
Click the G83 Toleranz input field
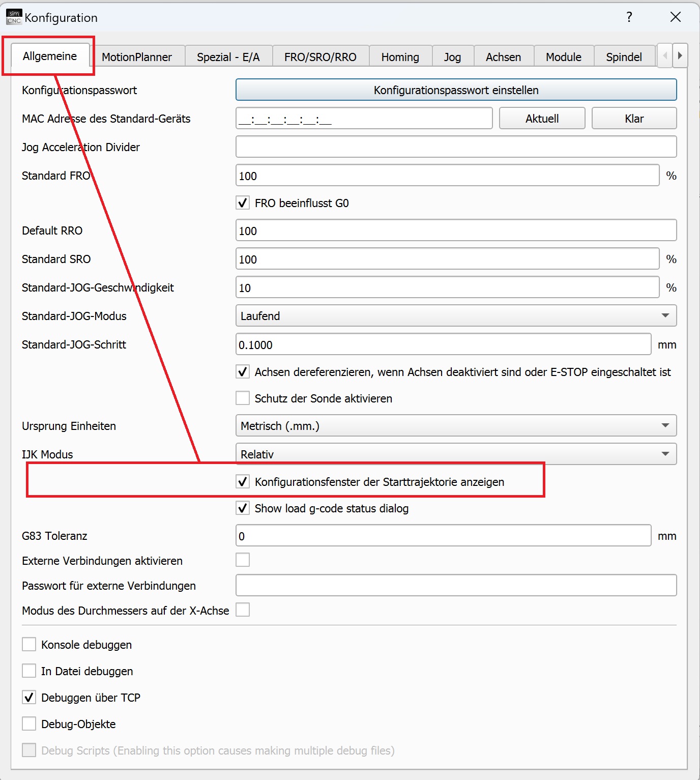pos(444,536)
